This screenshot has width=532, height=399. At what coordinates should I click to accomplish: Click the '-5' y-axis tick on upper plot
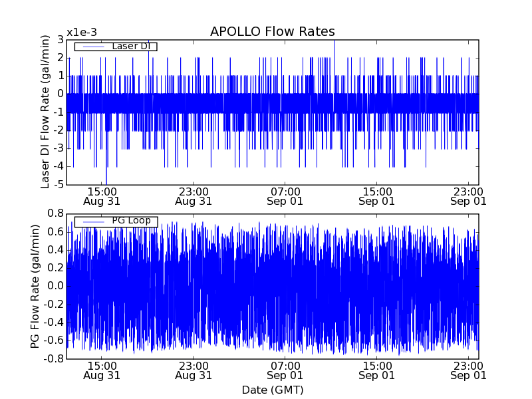point(59,185)
